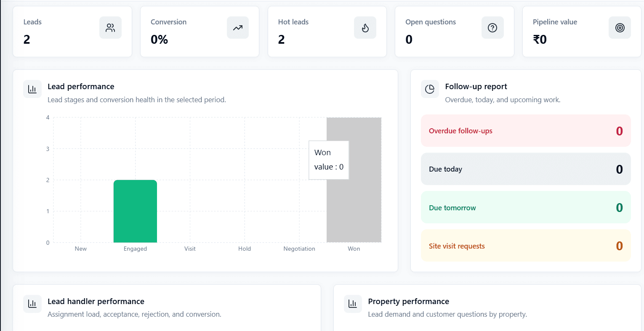Click the Hot leads flame icon

(365, 28)
